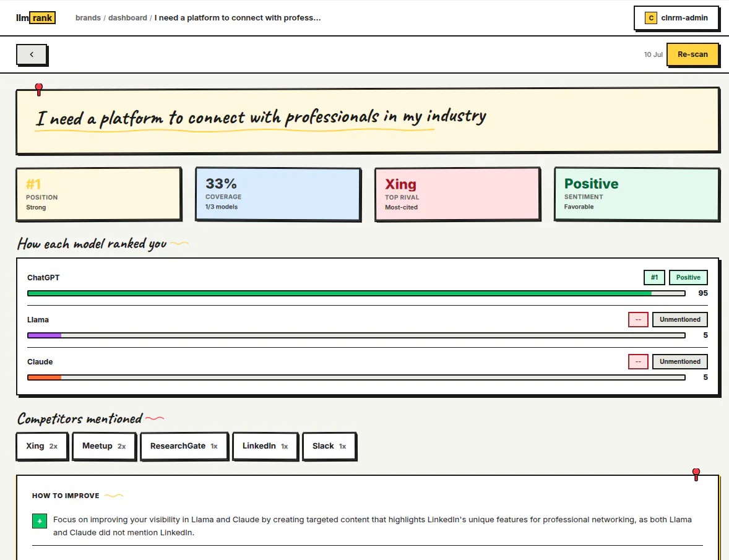
Task: Click the ChatGPT green score bar
Action: point(356,293)
